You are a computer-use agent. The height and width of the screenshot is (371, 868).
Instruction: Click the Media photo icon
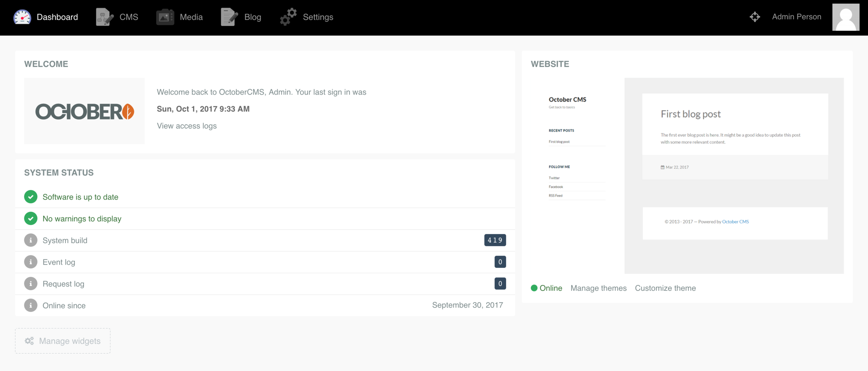point(165,17)
